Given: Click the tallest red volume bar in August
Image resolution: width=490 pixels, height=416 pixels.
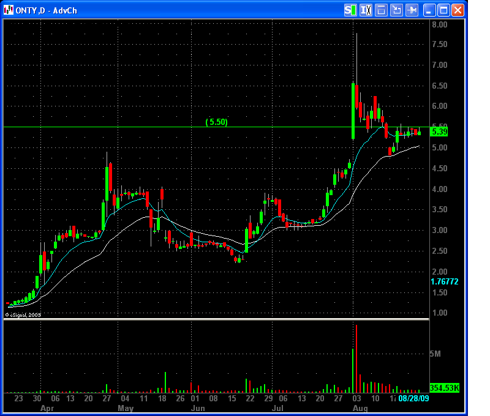Looking at the screenshot, I should [x=357, y=359].
